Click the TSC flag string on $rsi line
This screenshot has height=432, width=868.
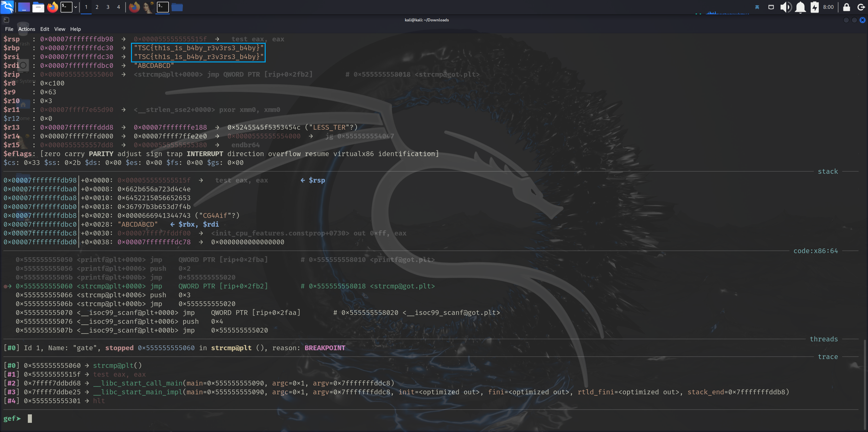tap(199, 57)
